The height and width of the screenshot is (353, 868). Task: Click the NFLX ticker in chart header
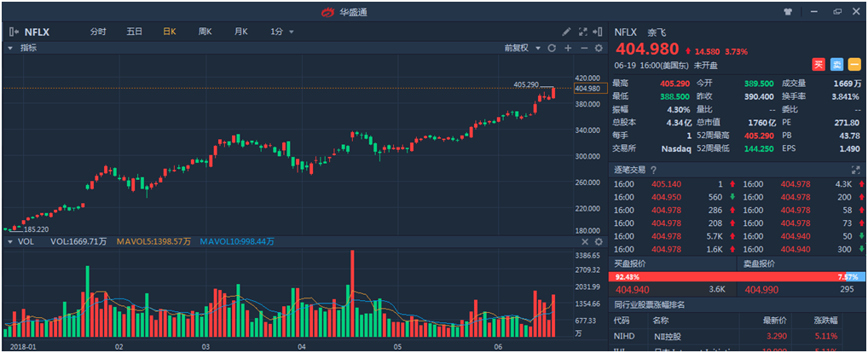pos(37,32)
